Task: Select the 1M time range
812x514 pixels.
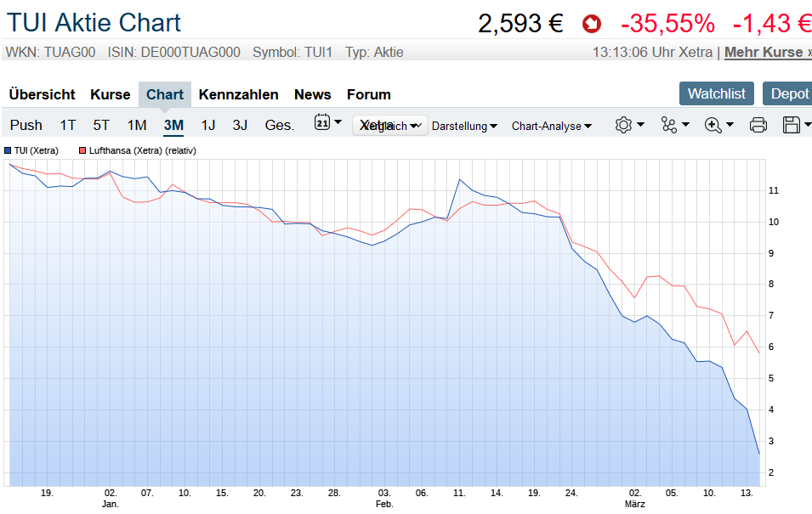Action: tap(137, 125)
